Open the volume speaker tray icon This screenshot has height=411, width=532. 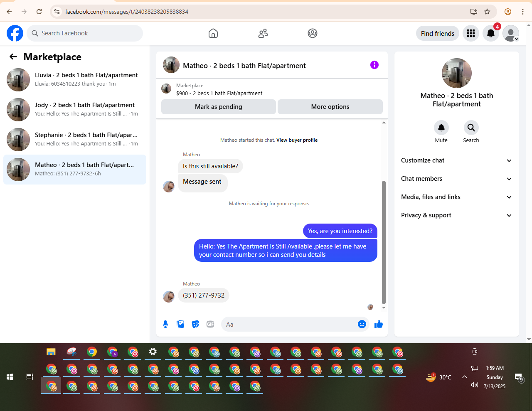coord(475,385)
